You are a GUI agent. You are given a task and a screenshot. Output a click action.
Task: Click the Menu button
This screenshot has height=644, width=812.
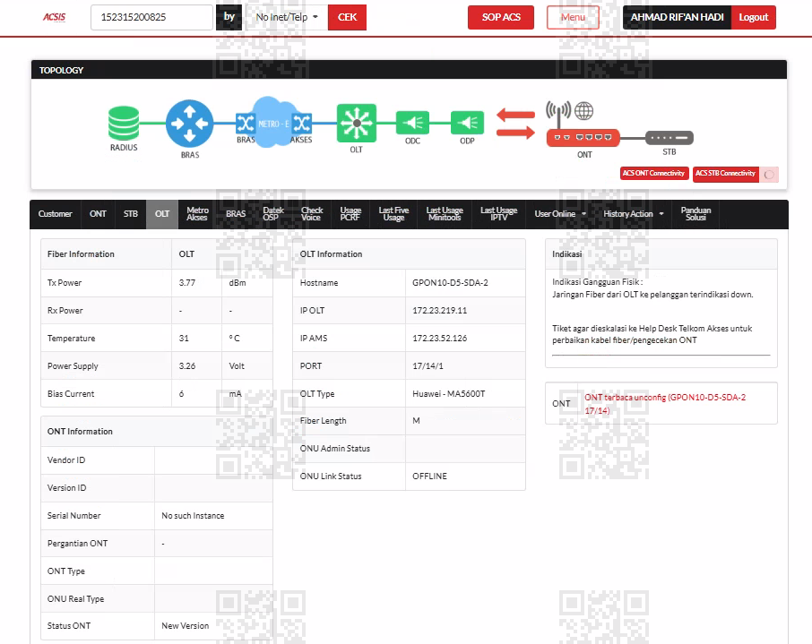tap(573, 17)
